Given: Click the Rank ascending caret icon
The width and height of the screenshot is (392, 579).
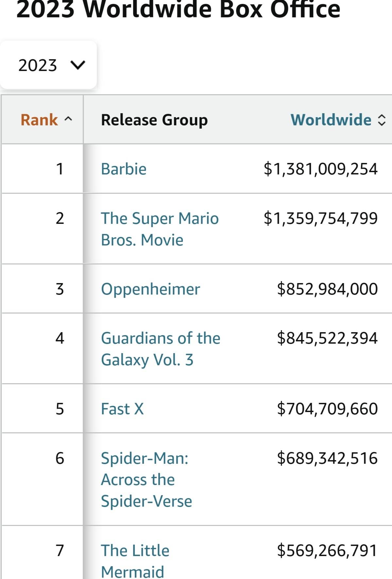Looking at the screenshot, I should (68, 119).
